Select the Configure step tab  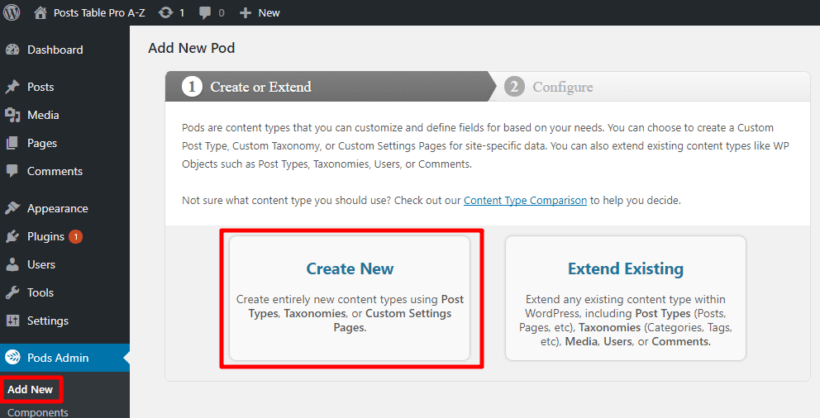651,86
